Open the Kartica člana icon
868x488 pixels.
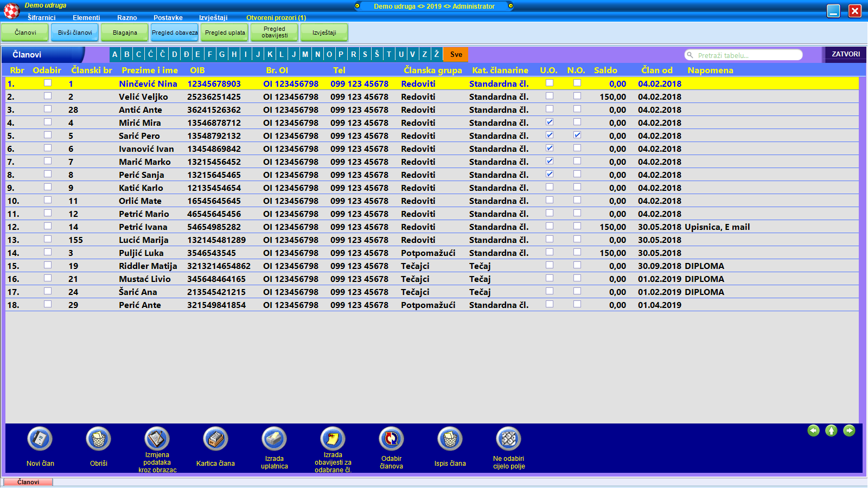pyautogui.click(x=215, y=439)
